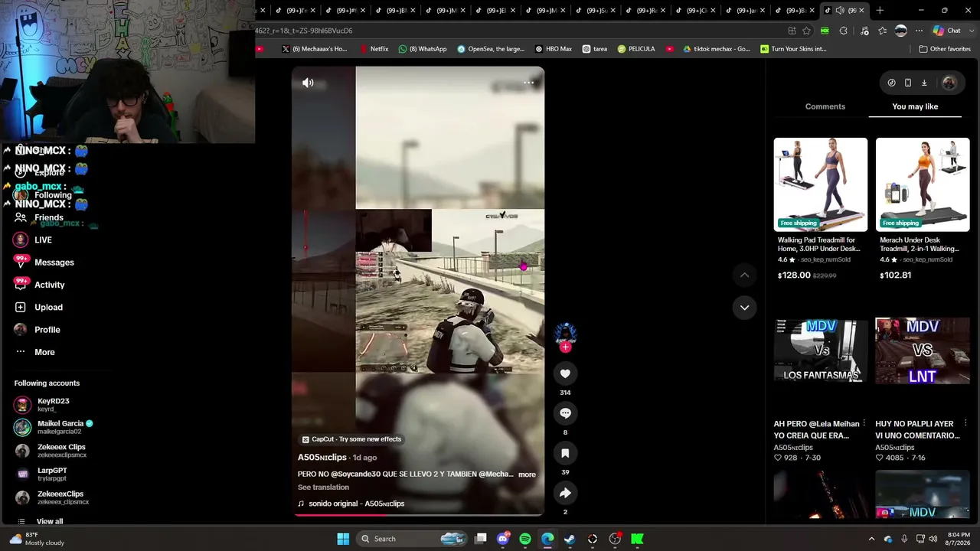The width and height of the screenshot is (980, 551).
Task: Open the clock and date panel
Action: click(959, 539)
